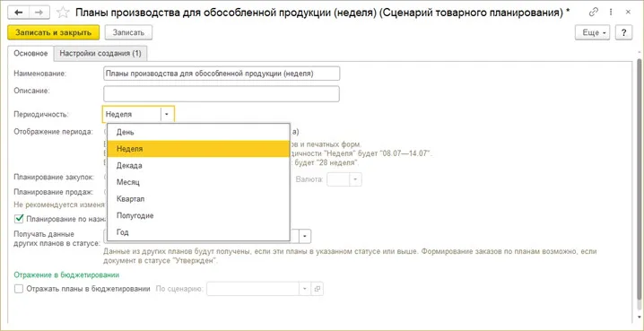Open help with the question mark button

click(x=623, y=33)
